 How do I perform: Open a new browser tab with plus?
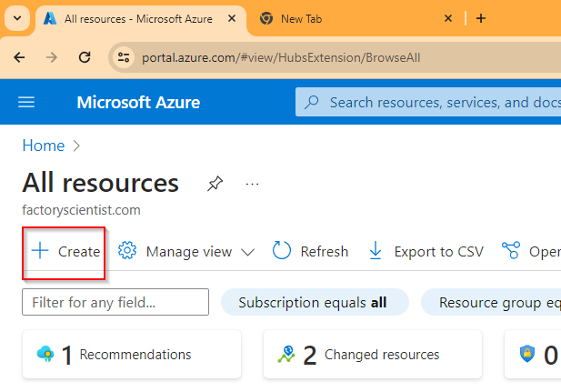point(481,18)
